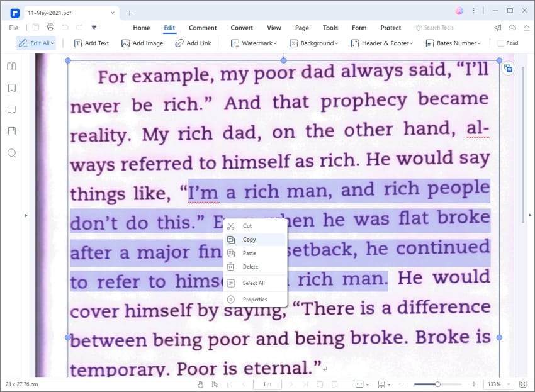Click the Share send icon

click(x=497, y=28)
